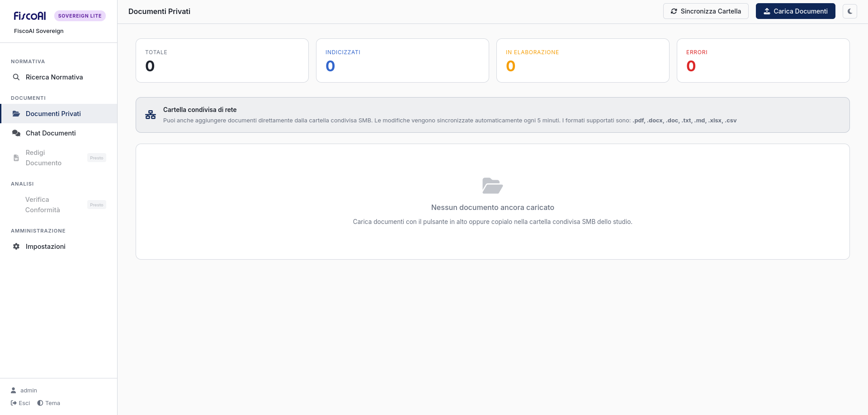Select Redigi Documento menu item
The width and height of the screenshot is (868, 415).
[59, 158]
